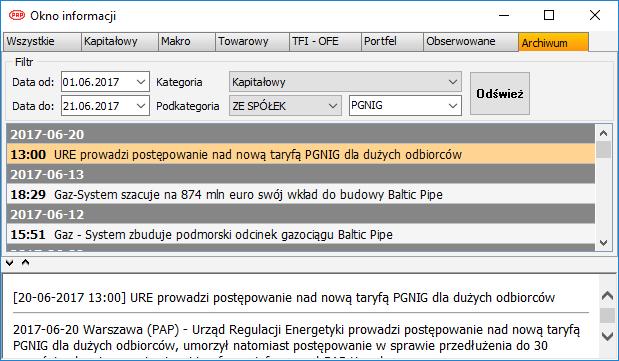Click the down chevron below the news list
This screenshot has height=361, width=619.
pos(10,263)
